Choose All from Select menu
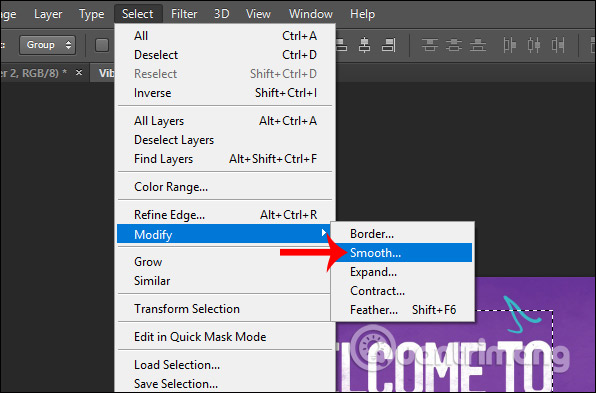Screen dimensions: 596x393 click(x=225, y=36)
